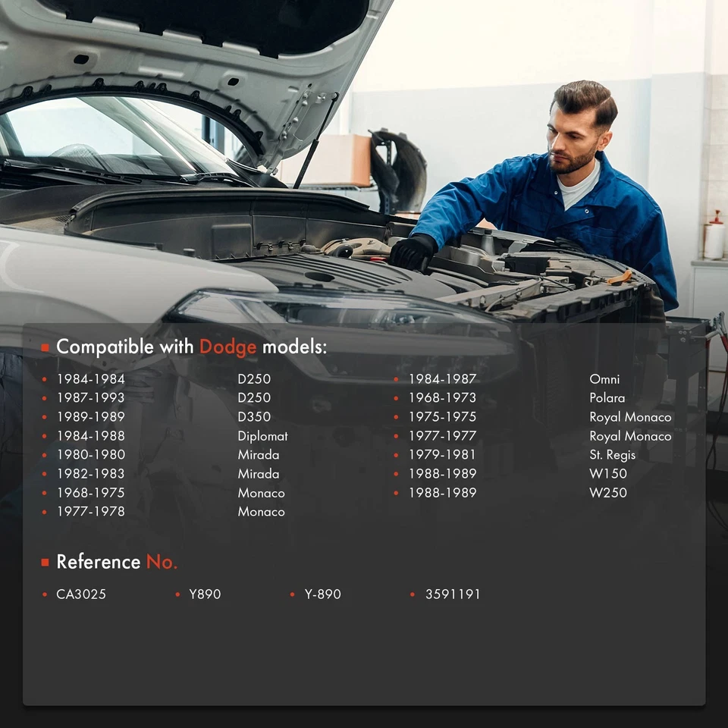The height and width of the screenshot is (728, 728).
Task: Click the bullet dot next to 'CA3025'
Action: coord(43,595)
